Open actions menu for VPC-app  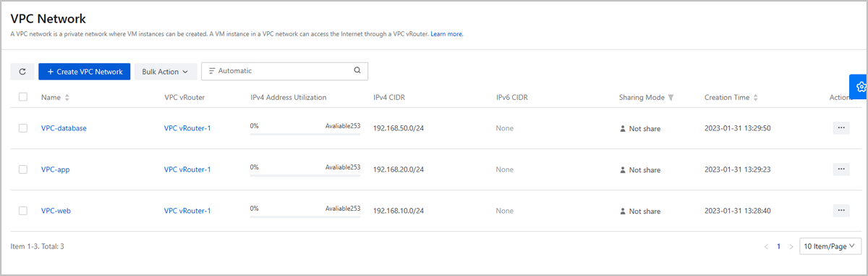pyautogui.click(x=841, y=169)
